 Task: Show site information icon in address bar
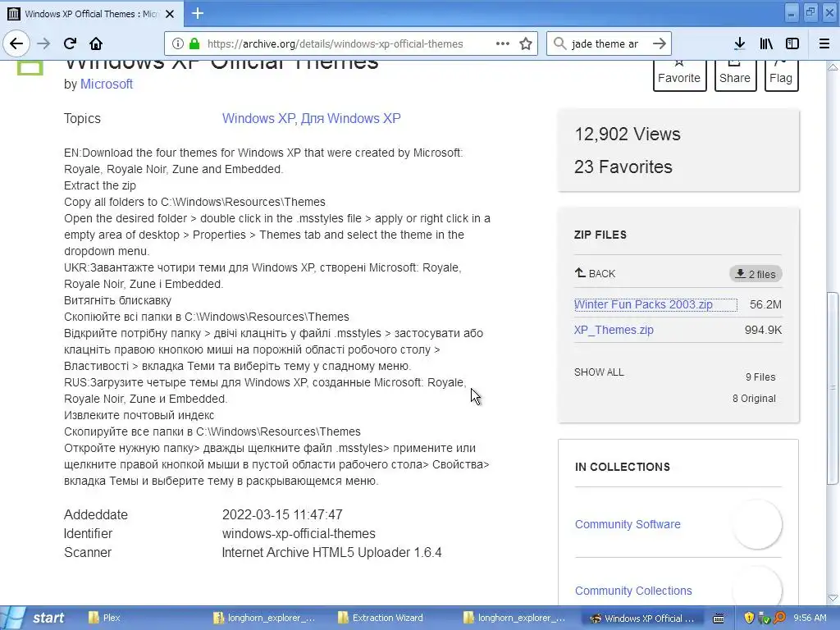click(x=178, y=44)
